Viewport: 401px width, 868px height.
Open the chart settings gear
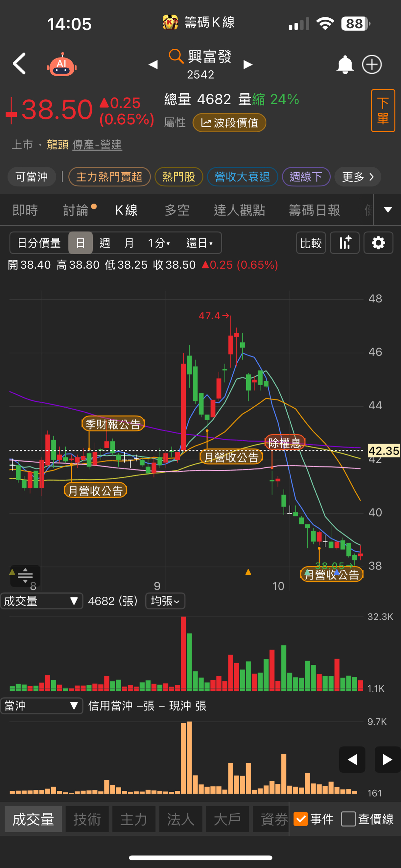pos(378,243)
